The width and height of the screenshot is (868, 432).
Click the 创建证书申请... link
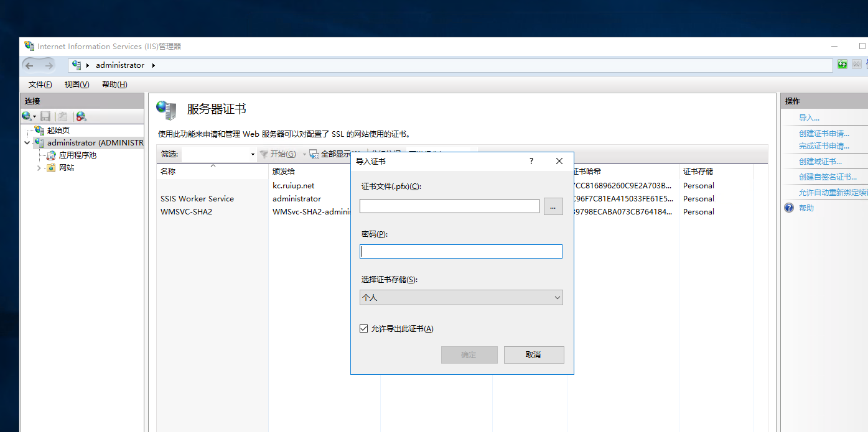pos(824,134)
